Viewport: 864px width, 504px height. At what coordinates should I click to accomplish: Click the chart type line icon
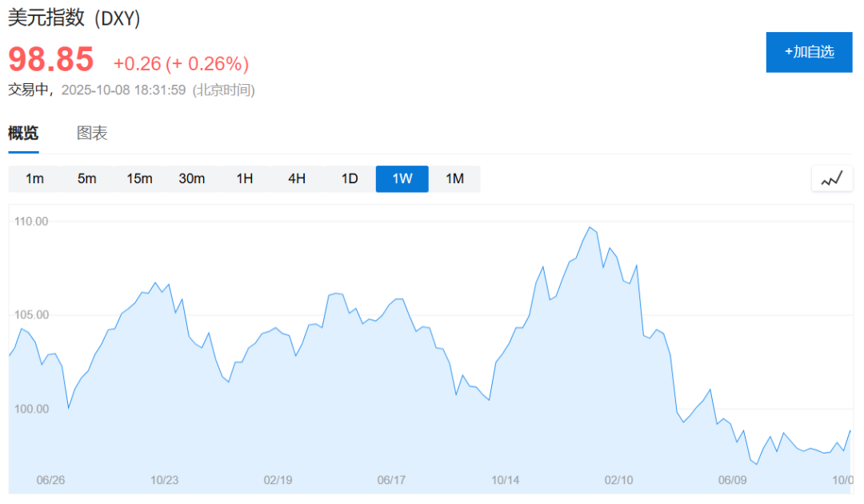(831, 179)
